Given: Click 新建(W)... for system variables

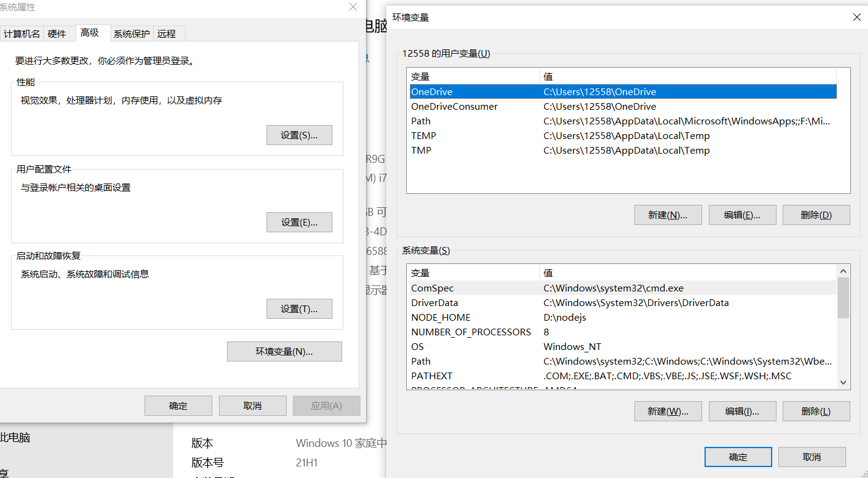Looking at the screenshot, I should tap(668, 412).
